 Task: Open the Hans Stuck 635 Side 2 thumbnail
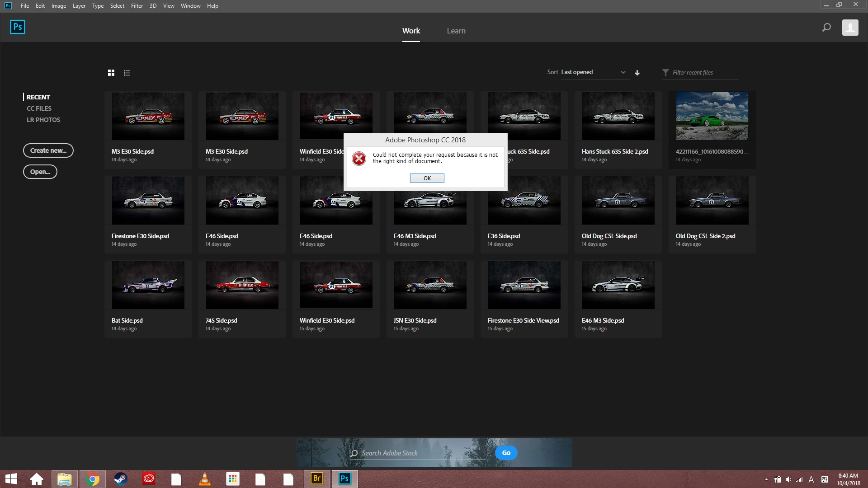(618, 116)
